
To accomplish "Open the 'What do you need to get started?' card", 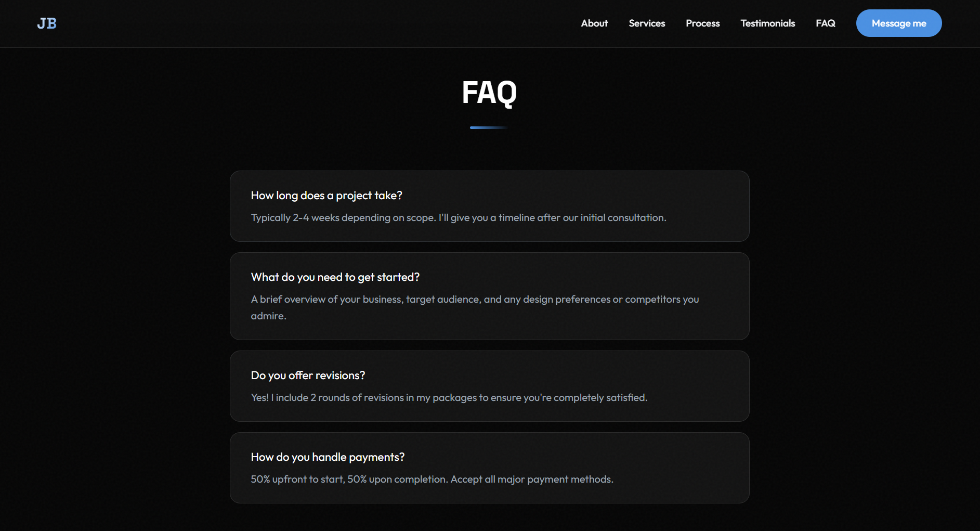I will click(489, 296).
